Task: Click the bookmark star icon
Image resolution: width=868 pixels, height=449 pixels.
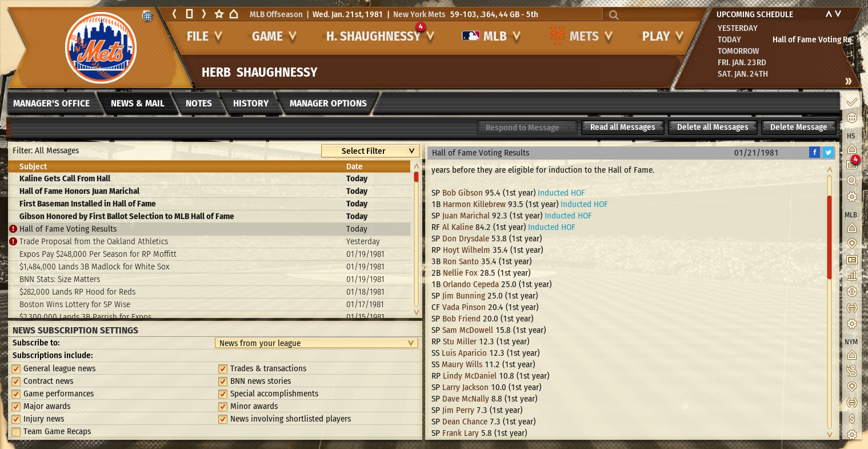Action: pyautogui.click(x=219, y=14)
